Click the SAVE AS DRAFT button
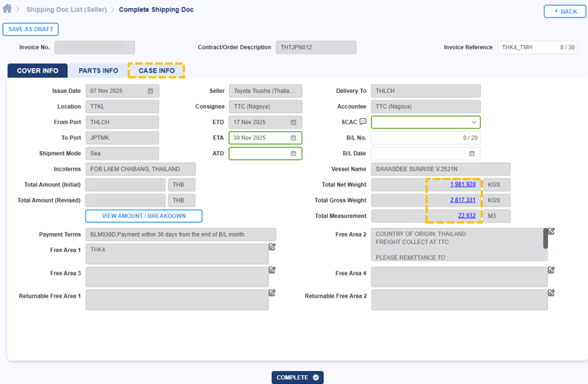The width and height of the screenshot is (588, 384). [30, 29]
